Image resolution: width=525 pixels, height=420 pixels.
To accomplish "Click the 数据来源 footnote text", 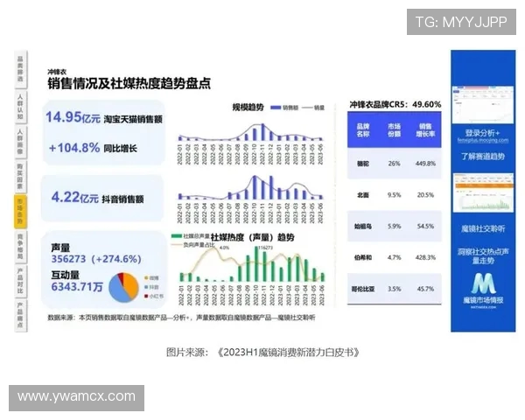I will [181, 318].
